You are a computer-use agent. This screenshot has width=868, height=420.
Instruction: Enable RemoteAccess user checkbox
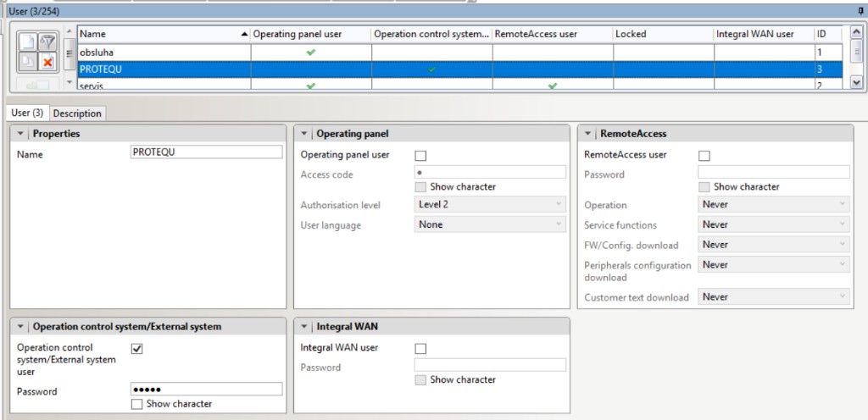pos(704,156)
